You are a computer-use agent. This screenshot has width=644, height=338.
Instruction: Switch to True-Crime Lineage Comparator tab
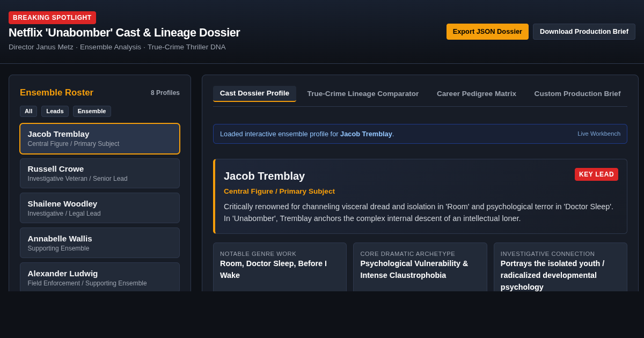tap(363, 93)
